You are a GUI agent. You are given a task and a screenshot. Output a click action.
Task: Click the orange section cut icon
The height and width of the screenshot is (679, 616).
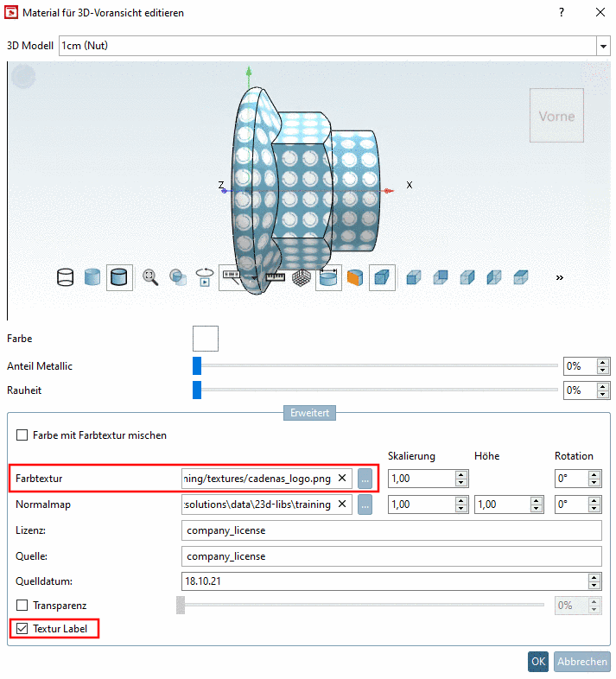(355, 277)
